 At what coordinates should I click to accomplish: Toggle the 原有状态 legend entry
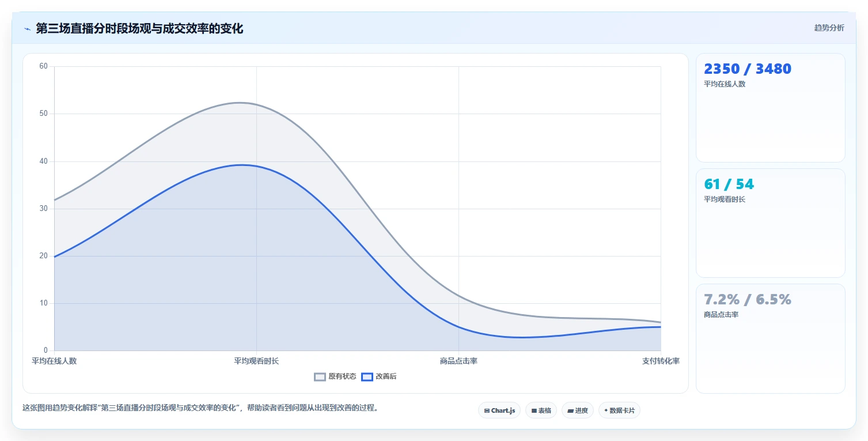click(335, 376)
